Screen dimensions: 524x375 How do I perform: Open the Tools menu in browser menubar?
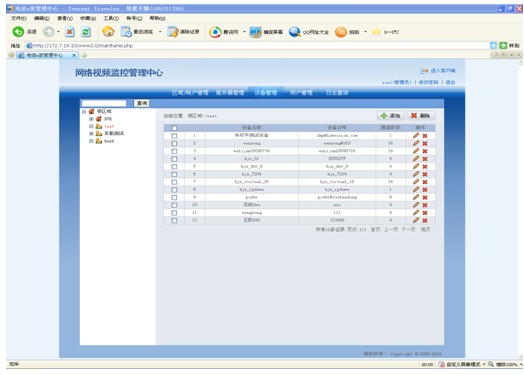coord(111,18)
